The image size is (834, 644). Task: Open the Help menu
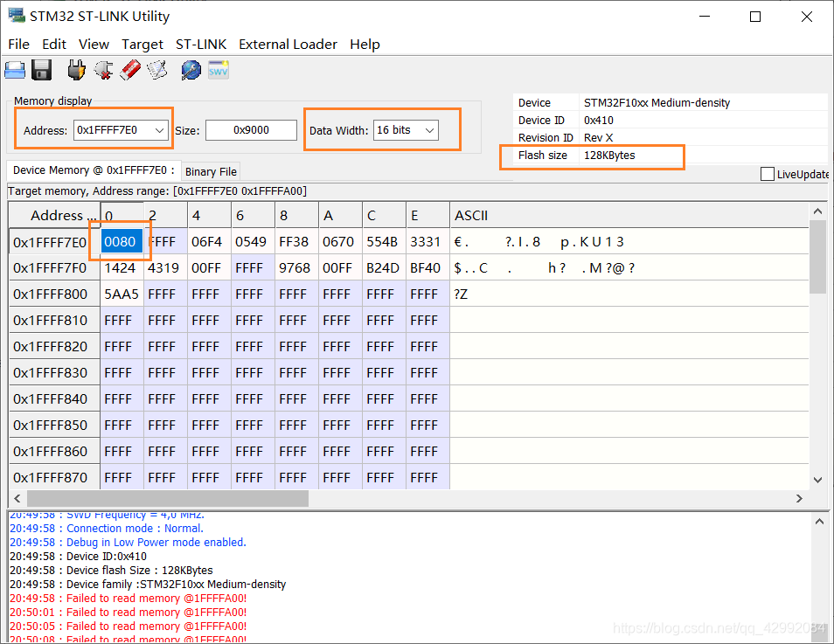point(365,45)
